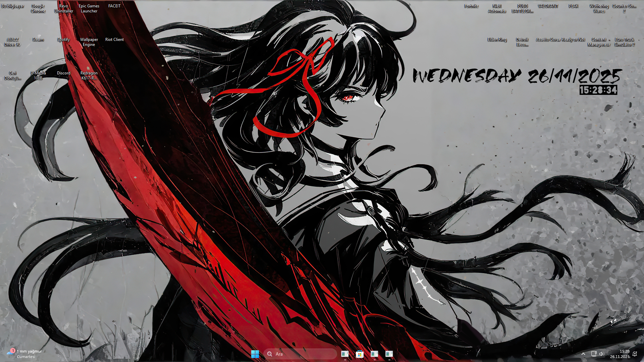Viewport: 644px width, 362px height.
Task: Click the FACEIT desktop shortcut
Action: click(x=114, y=6)
